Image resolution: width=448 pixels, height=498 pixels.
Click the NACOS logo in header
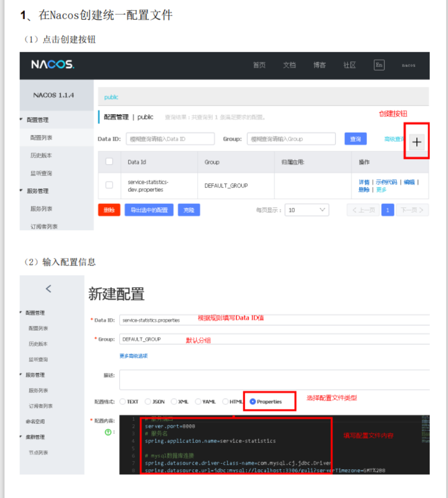click(53, 65)
